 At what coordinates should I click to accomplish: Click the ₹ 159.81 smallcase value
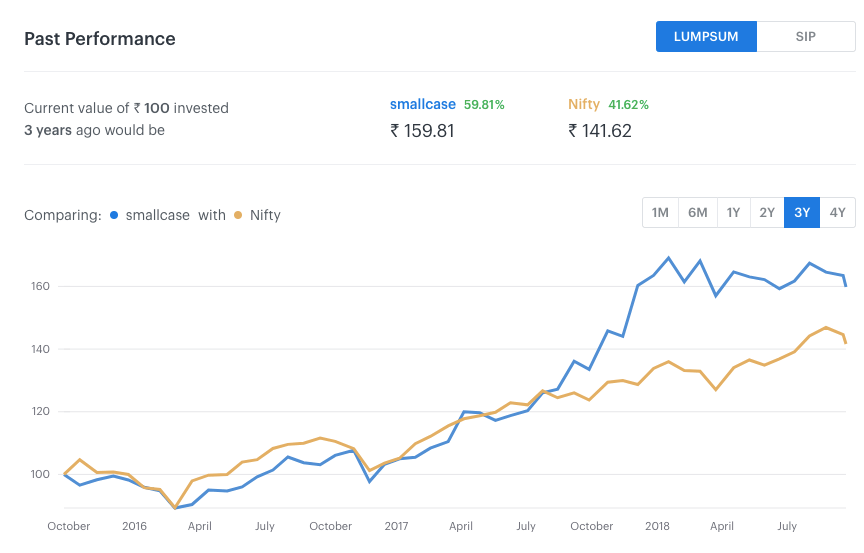point(422,131)
